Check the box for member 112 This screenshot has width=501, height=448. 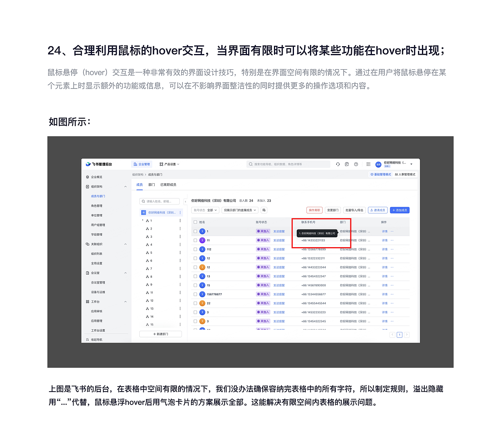click(x=195, y=249)
